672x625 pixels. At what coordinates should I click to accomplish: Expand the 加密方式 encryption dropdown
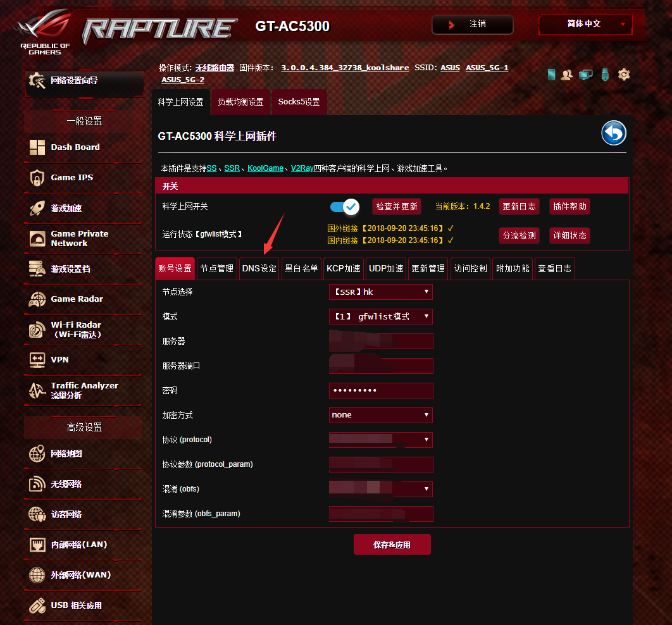click(x=380, y=415)
